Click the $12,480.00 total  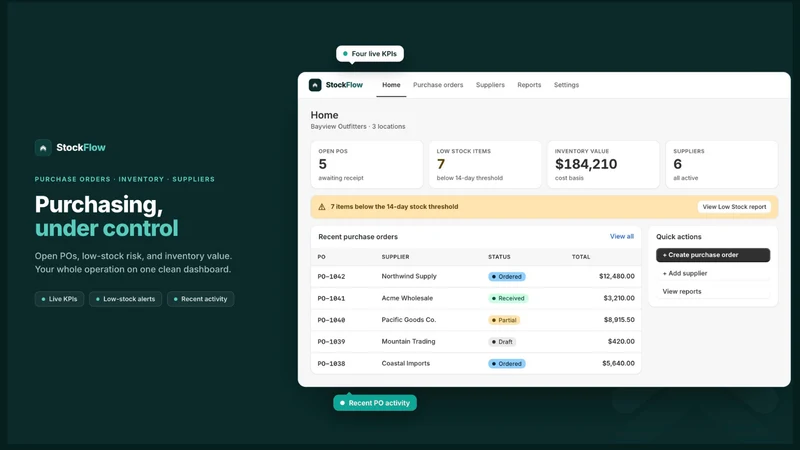pos(617,276)
